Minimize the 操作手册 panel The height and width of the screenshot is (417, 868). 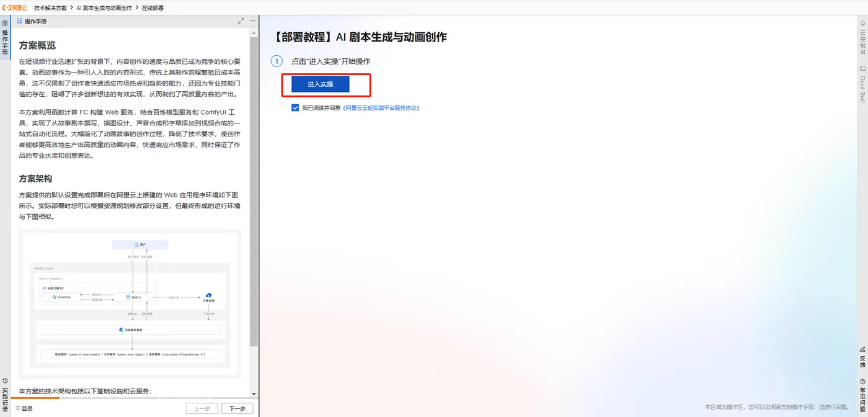click(x=252, y=21)
